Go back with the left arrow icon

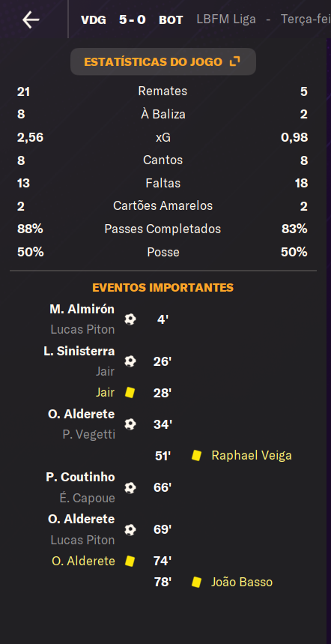coord(31,19)
